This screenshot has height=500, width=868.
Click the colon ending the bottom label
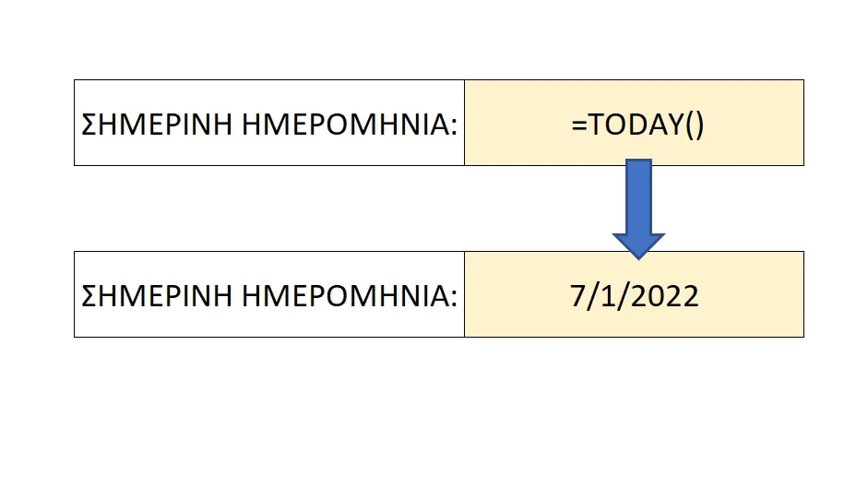pyautogui.click(x=455, y=299)
